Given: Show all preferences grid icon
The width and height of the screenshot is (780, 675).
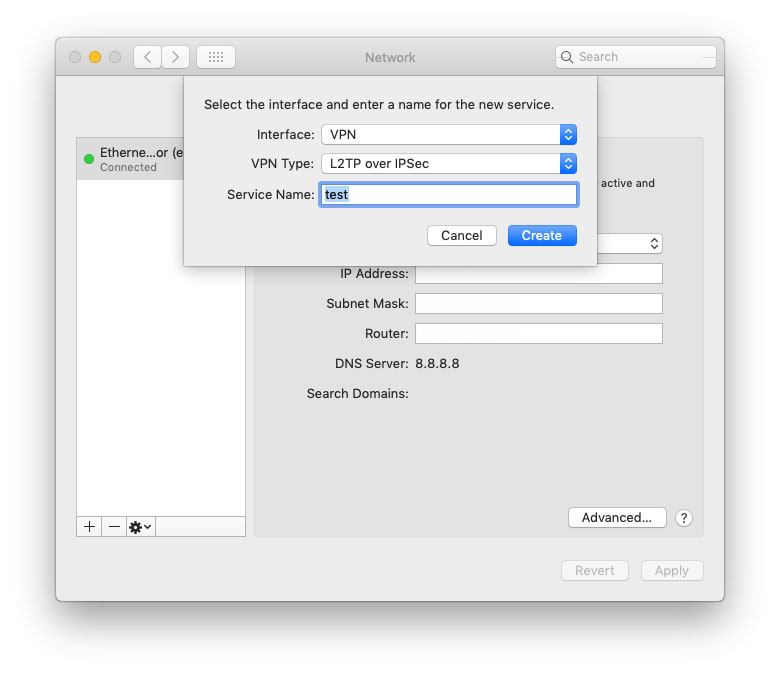Looking at the screenshot, I should pyautogui.click(x=216, y=57).
